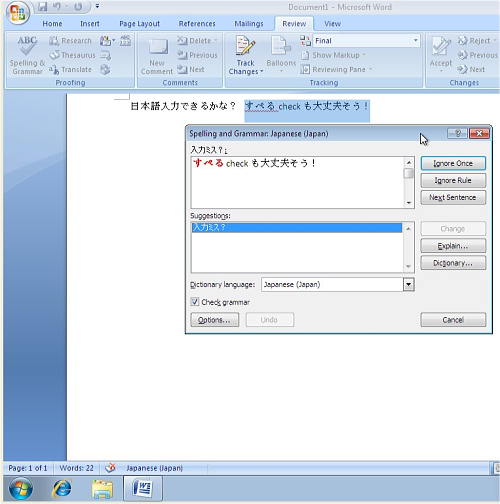The width and height of the screenshot is (500, 504).
Task: Open the References ribbon tab
Action: [x=197, y=24]
